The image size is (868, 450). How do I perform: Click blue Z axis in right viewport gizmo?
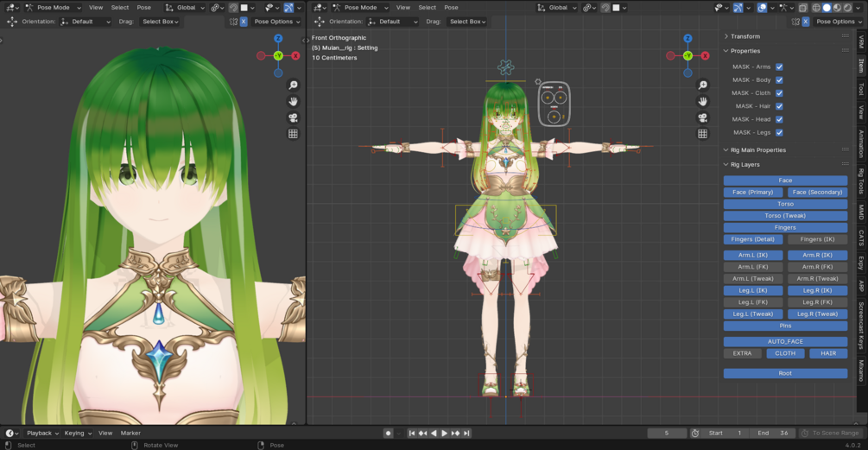687,39
